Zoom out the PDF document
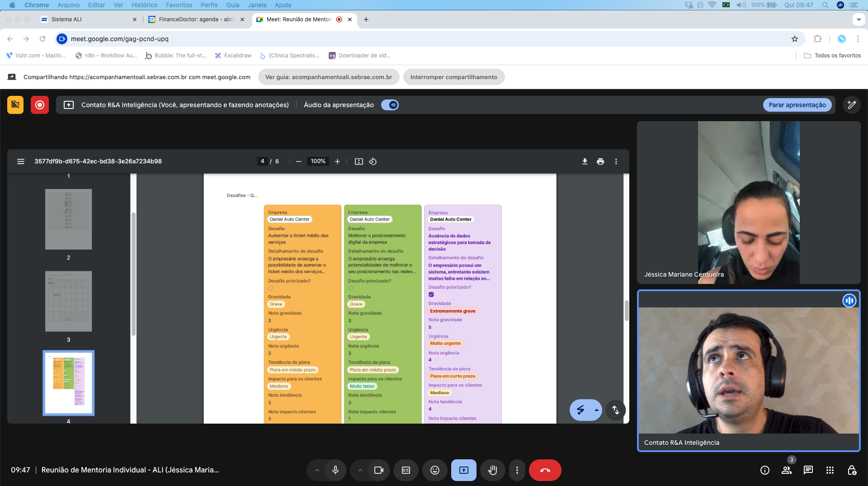The image size is (868, 486). [298, 161]
